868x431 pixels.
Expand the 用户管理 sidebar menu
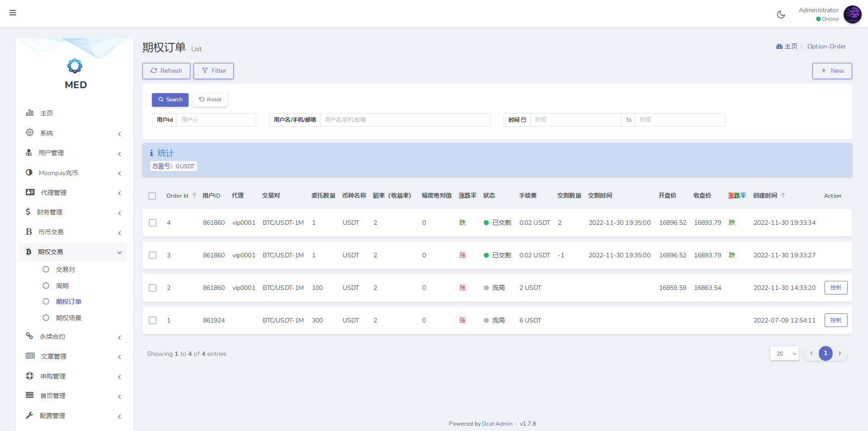pyautogui.click(x=73, y=153)
